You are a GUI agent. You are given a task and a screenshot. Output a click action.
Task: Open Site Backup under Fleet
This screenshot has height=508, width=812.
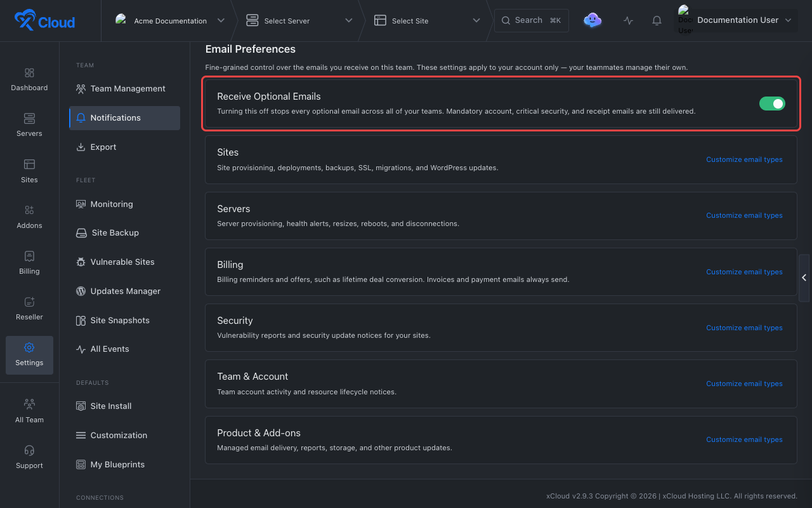124,233
